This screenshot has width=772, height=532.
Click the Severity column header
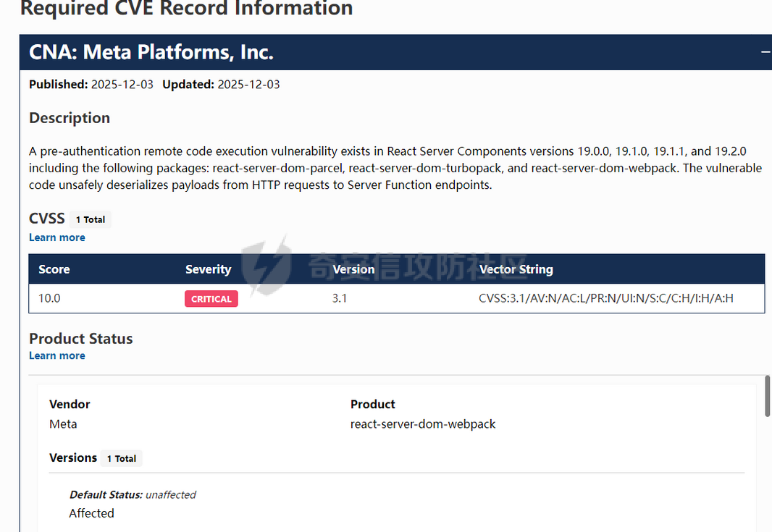(208, 269)
